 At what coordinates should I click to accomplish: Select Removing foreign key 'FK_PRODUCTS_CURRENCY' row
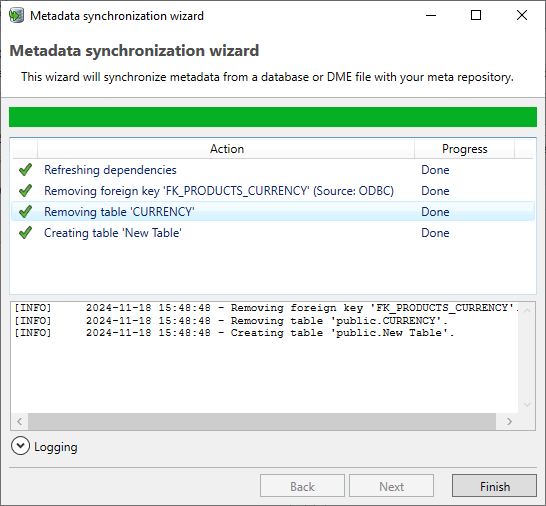click(273, 191)
